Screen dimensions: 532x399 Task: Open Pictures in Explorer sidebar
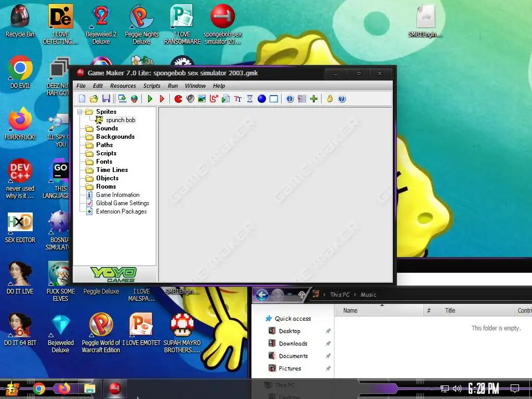coord(290,368)
